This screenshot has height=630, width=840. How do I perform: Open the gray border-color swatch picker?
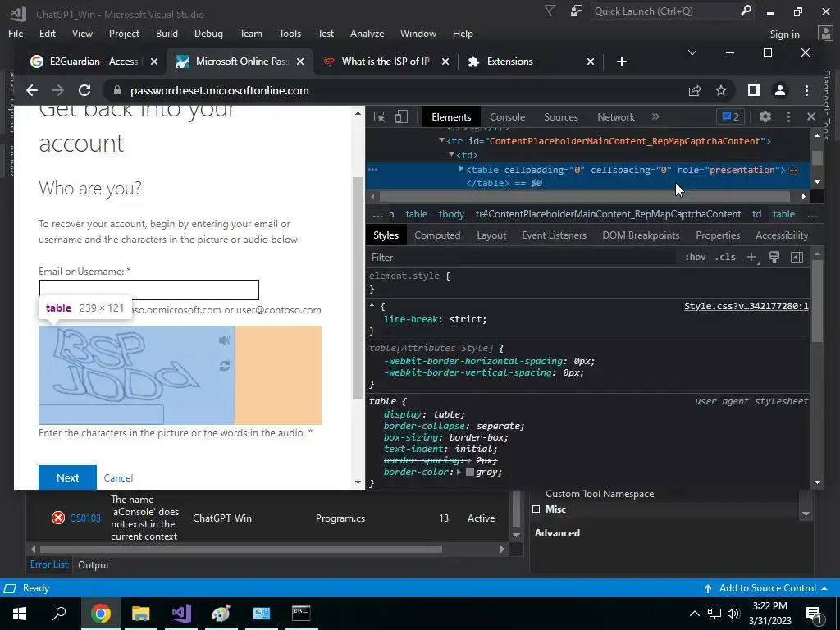pos(470,472)
